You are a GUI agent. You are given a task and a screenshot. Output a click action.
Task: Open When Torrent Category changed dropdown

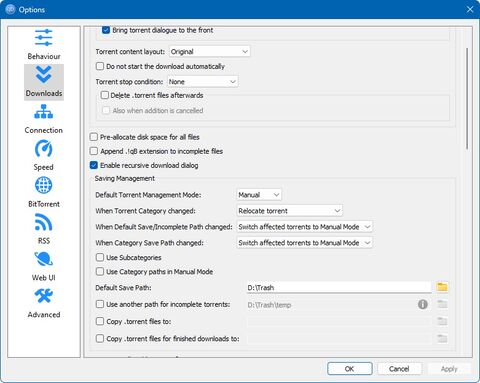coord(289,211)
